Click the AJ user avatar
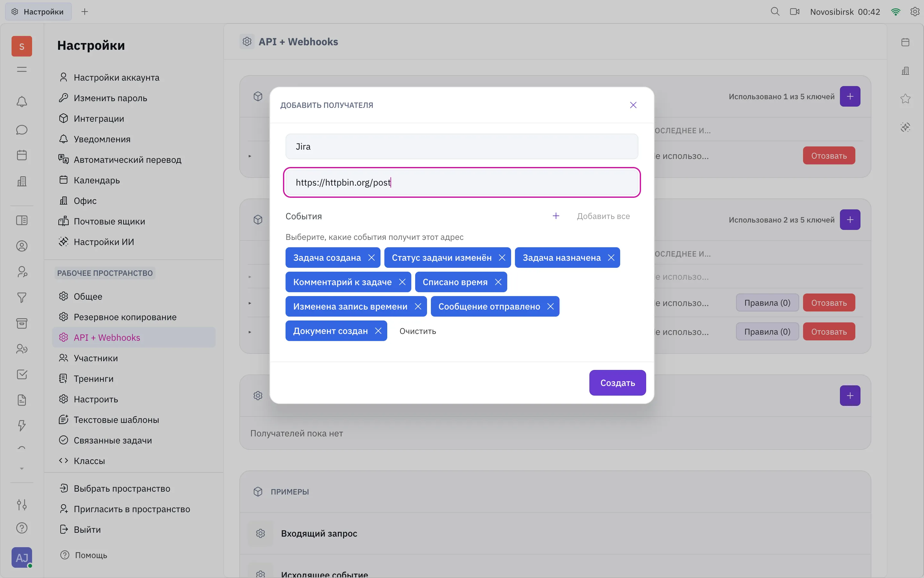 [22, 557]
